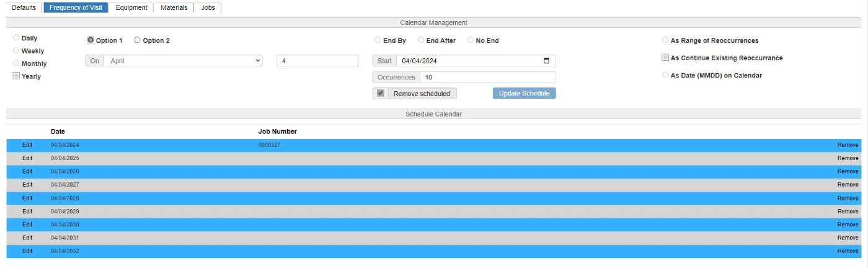This screenshot has width=868, height=268.
Task: Select the End By option
Action: coord(378,40)
